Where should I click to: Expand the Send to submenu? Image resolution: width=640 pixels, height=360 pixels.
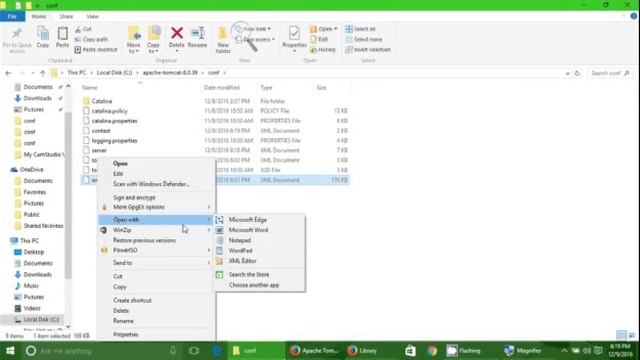click(157, 263)
